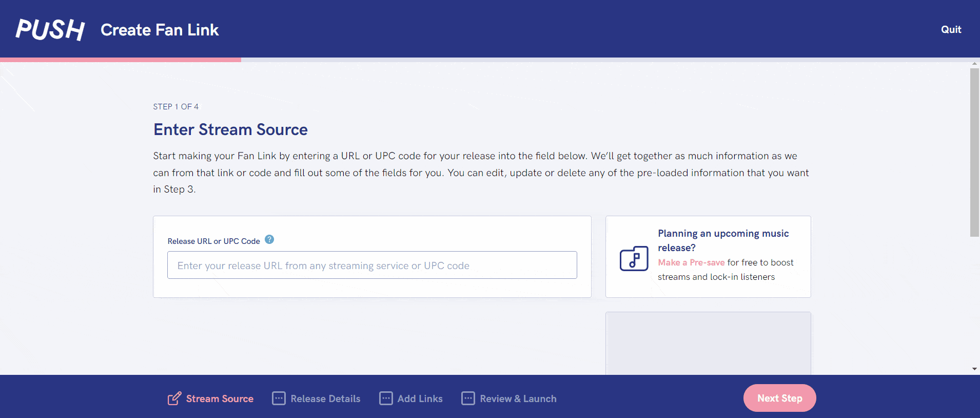This screenshot has width=980, height=418.
Task: Click the scrollbar up arrow
Action: 974,64
